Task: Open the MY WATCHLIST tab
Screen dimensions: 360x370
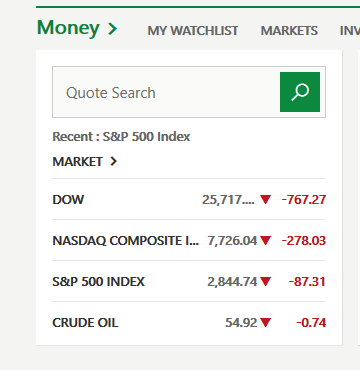Action: pyautogui.click(x=193, y=31)
